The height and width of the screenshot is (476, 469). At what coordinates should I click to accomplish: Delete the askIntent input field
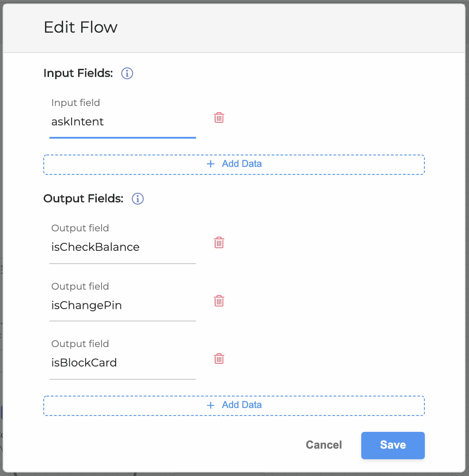tap(219, 117)
